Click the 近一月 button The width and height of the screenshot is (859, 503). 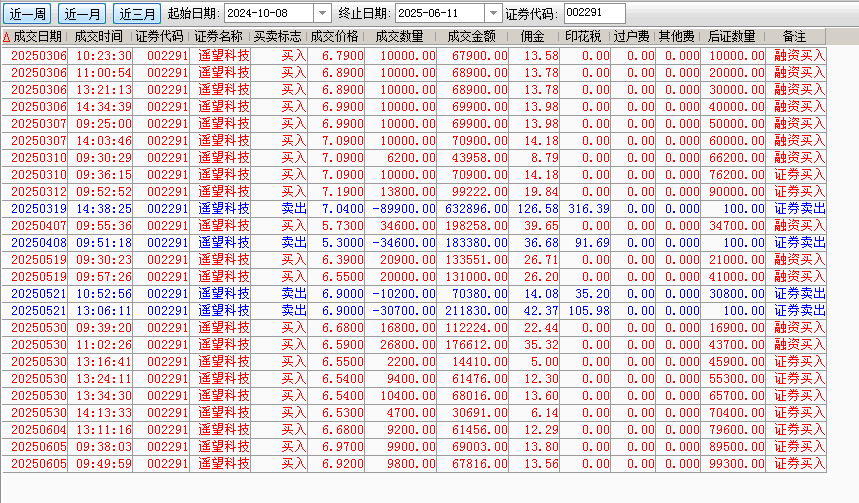(82, 14)
